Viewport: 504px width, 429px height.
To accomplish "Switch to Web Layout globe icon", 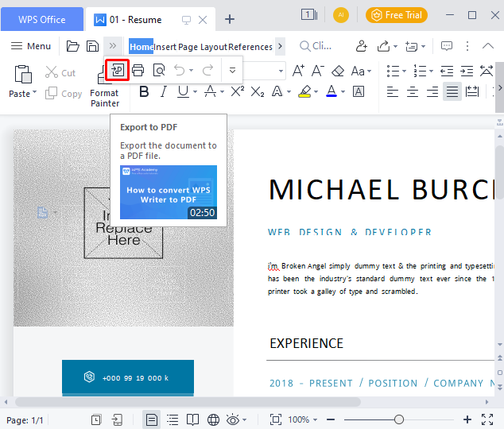I will [x=213, y=419].
